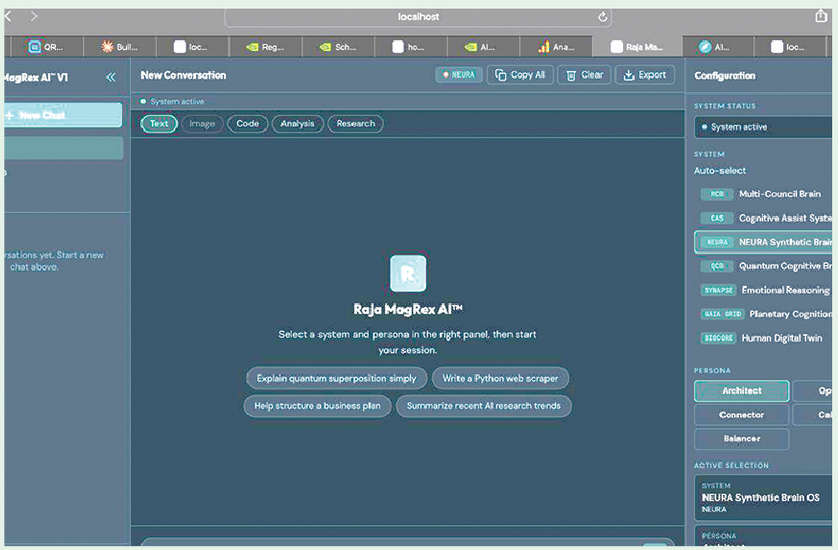Click the share icon in browser toolbar

coord(821,16)
